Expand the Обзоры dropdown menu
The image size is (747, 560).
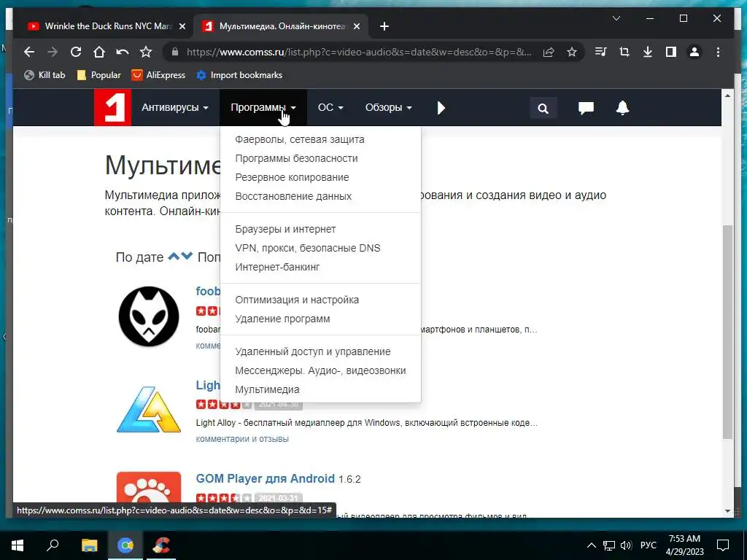tap(388, 108)
